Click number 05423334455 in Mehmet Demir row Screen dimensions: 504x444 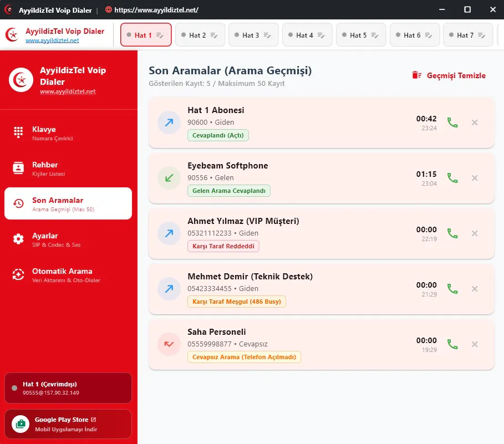tap(210, 289)
